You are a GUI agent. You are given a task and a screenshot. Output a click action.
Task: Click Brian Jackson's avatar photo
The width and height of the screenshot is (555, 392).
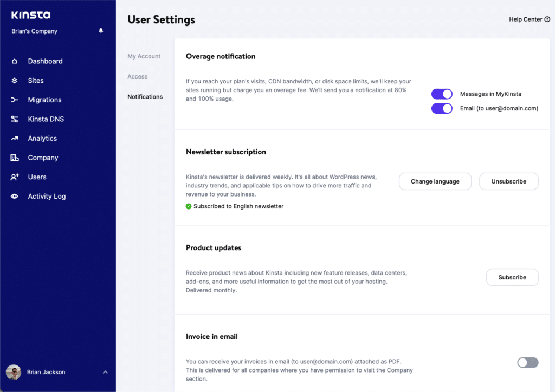pyautogui.click(x=14, y=372)
